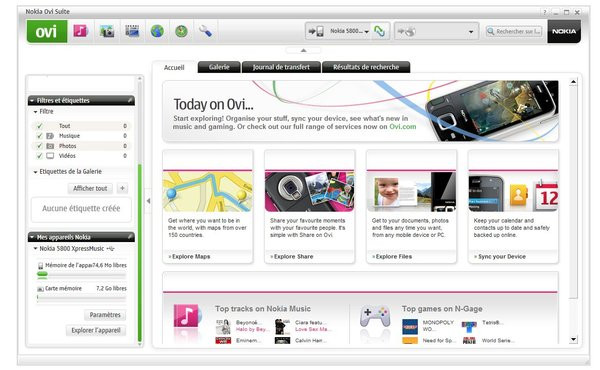Screen dimensions: 600x370
Task: Open the green Ovi home icon
Action: 47,31
